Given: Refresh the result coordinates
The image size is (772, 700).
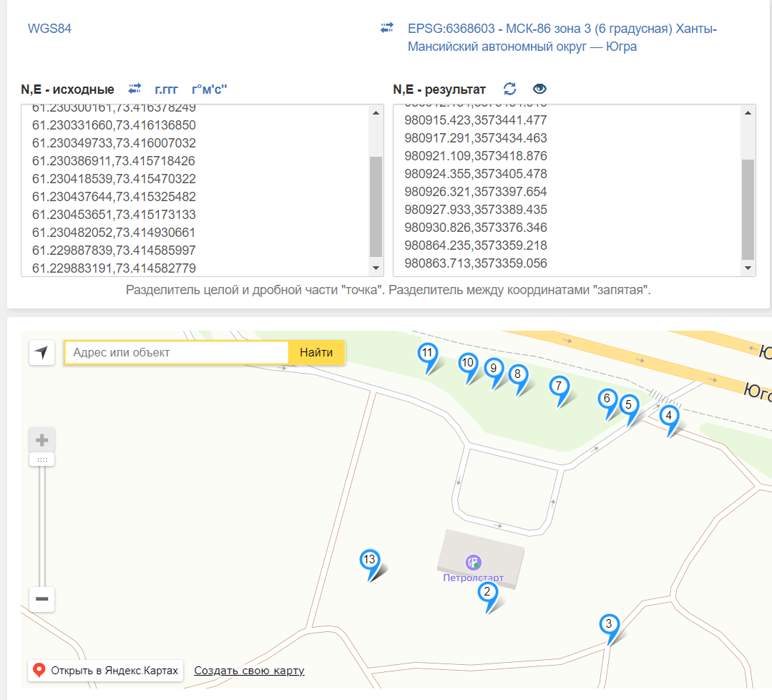Looking at the screenshot, I should [509, 89].
